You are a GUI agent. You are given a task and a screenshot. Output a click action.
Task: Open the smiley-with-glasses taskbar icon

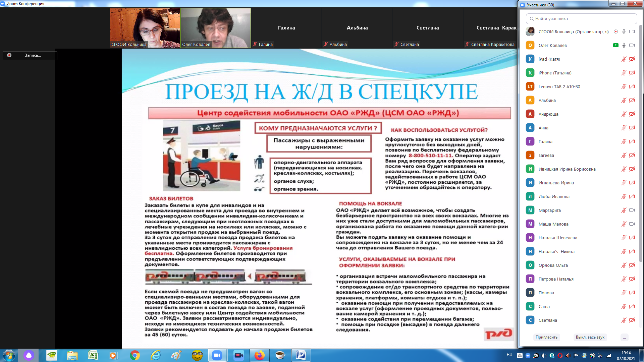coord(197,355)
